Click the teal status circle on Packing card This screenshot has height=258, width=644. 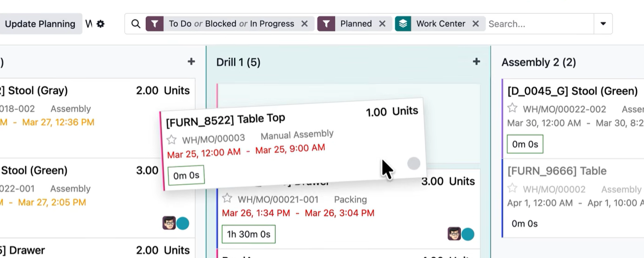point(468,234)
